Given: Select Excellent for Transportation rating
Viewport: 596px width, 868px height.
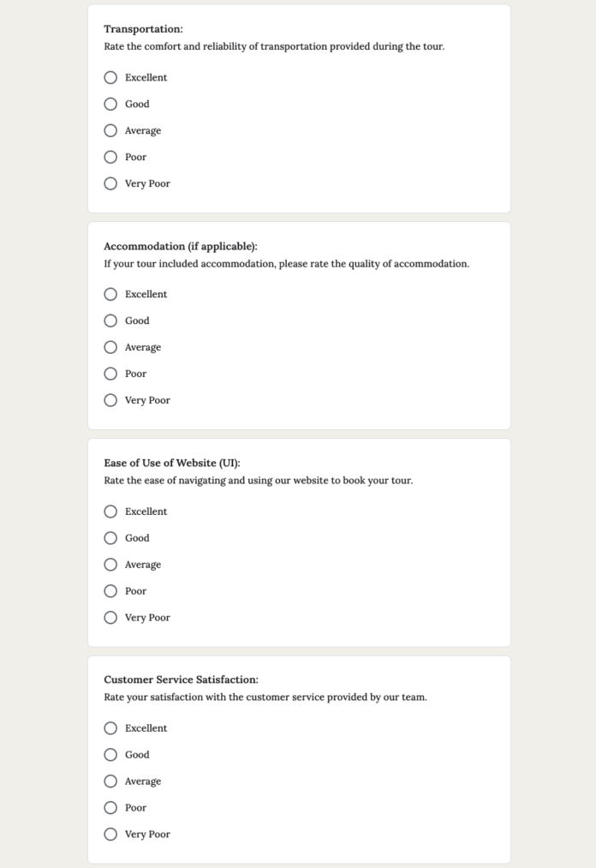Looking at the screenshot, I should click(x=110, y=77).
